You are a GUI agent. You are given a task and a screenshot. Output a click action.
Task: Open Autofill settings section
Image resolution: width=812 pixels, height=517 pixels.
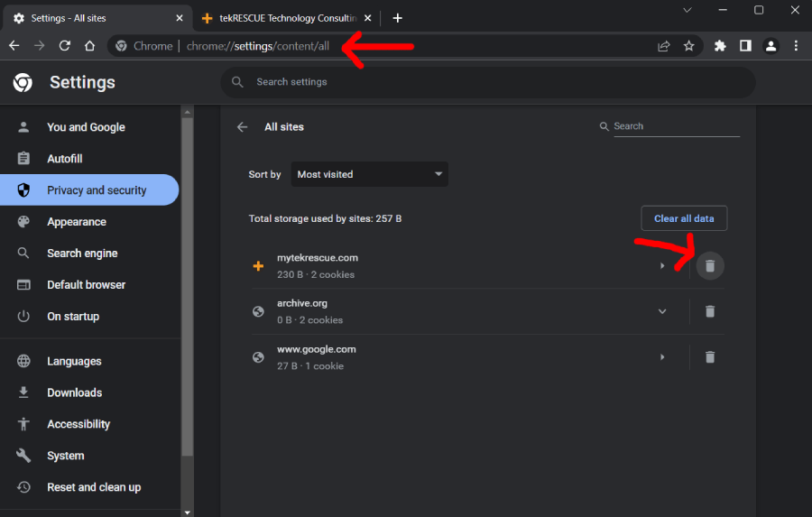click(89, 159)
